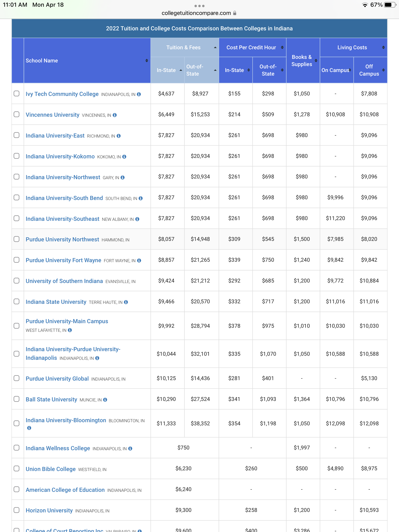Sort by Living Costs header

pos(354,48)
